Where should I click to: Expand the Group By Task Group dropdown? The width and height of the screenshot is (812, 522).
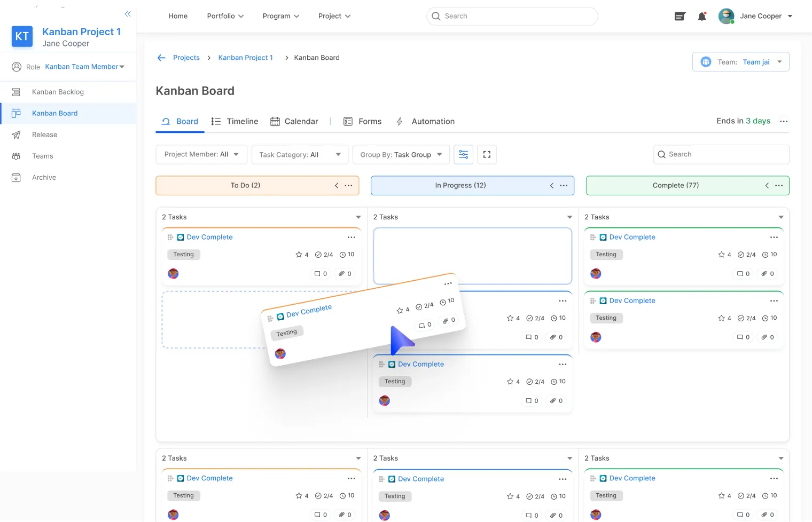401,155
